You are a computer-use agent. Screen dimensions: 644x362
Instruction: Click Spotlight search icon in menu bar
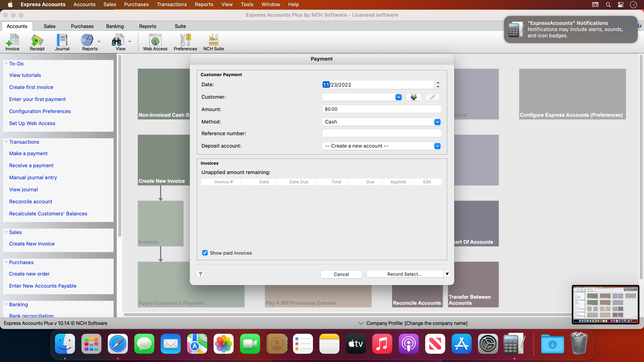(608, 4)
